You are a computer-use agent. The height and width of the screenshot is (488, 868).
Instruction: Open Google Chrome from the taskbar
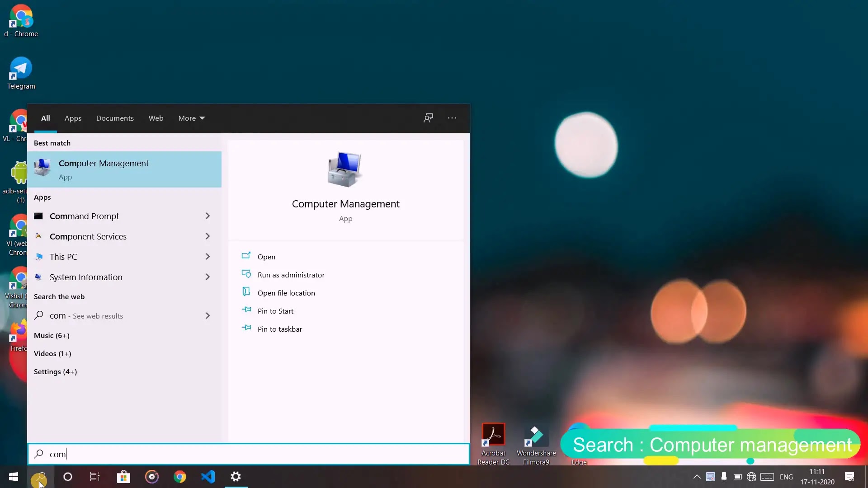point(180,477)
